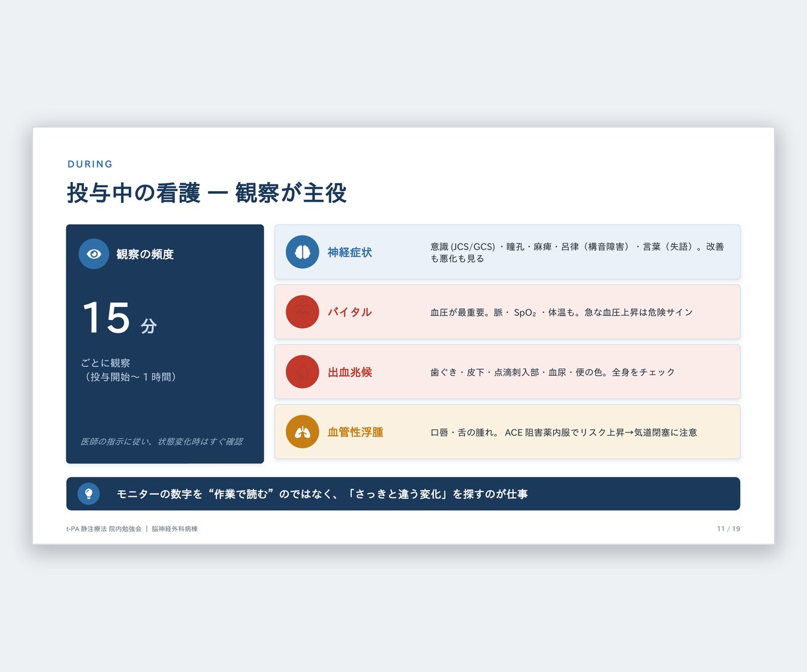Click the 意識 (JCS/GCS) description text

[x=577, y=252]
